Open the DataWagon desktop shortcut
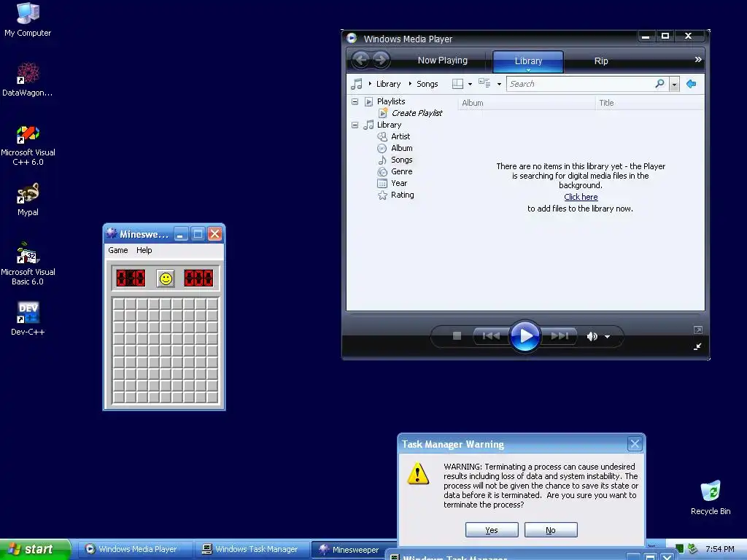The image size is (747, 560). point(28,79)
